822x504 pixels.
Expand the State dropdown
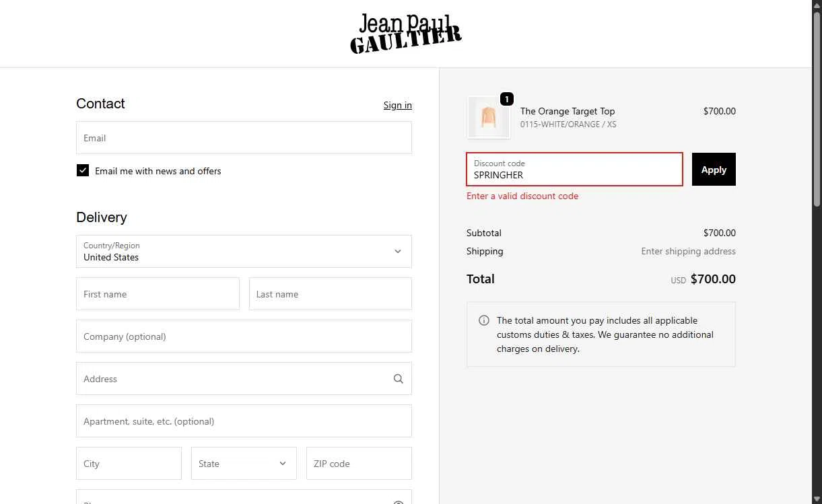click(x=244, y=464)
